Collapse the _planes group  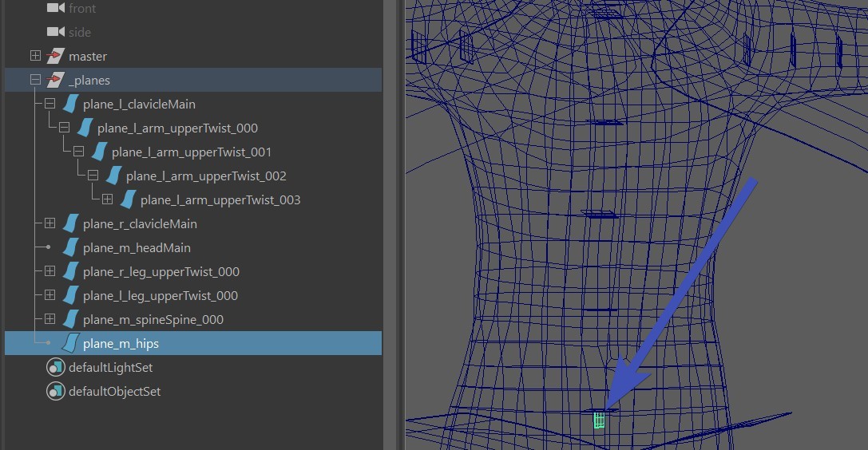[x=35, y=80]
